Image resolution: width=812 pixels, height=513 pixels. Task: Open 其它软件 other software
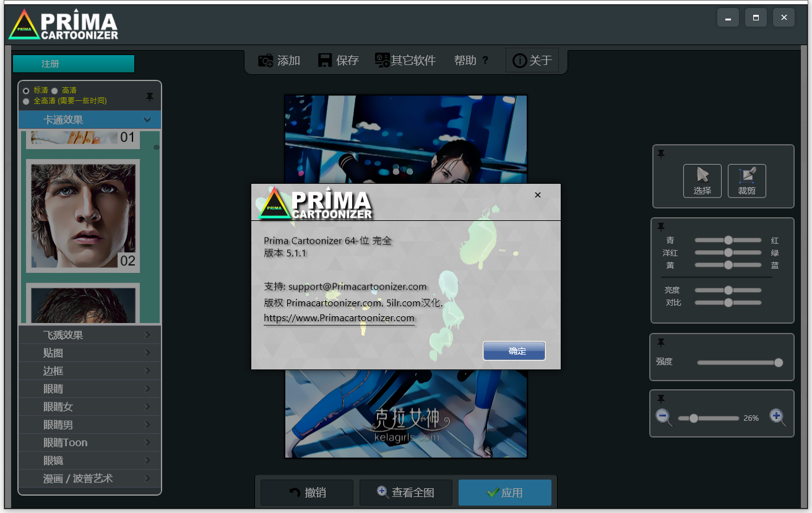pyautogui.click(x=405, y=61)
